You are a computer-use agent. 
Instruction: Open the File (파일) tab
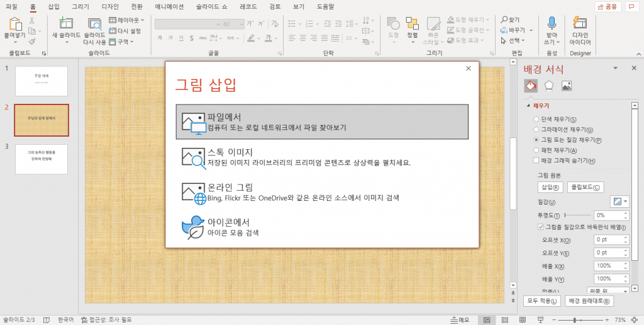(12, 6)
